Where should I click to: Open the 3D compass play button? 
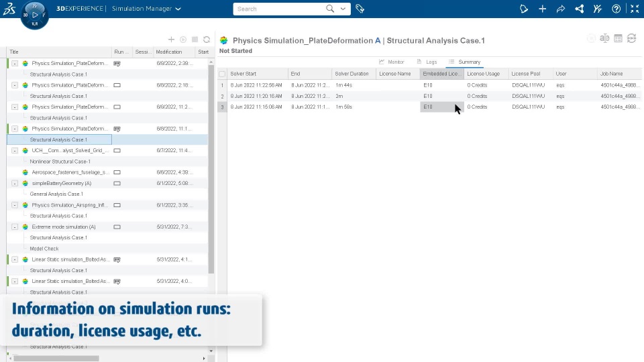coord(35,15)
